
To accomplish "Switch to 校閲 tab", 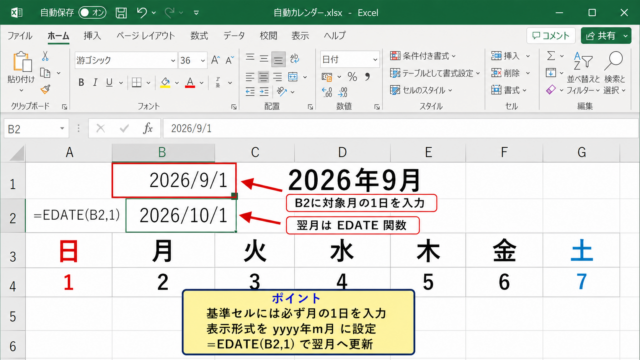I will point(268,36).
